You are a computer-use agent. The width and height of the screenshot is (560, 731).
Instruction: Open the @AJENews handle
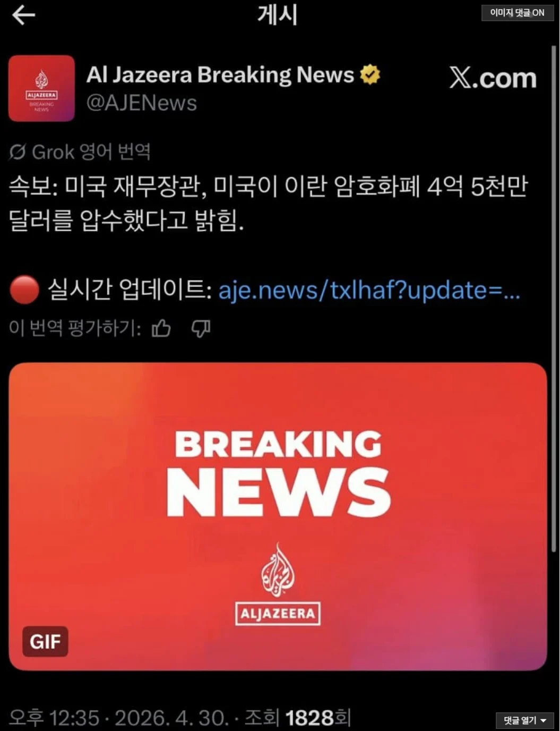coord(142,103)
